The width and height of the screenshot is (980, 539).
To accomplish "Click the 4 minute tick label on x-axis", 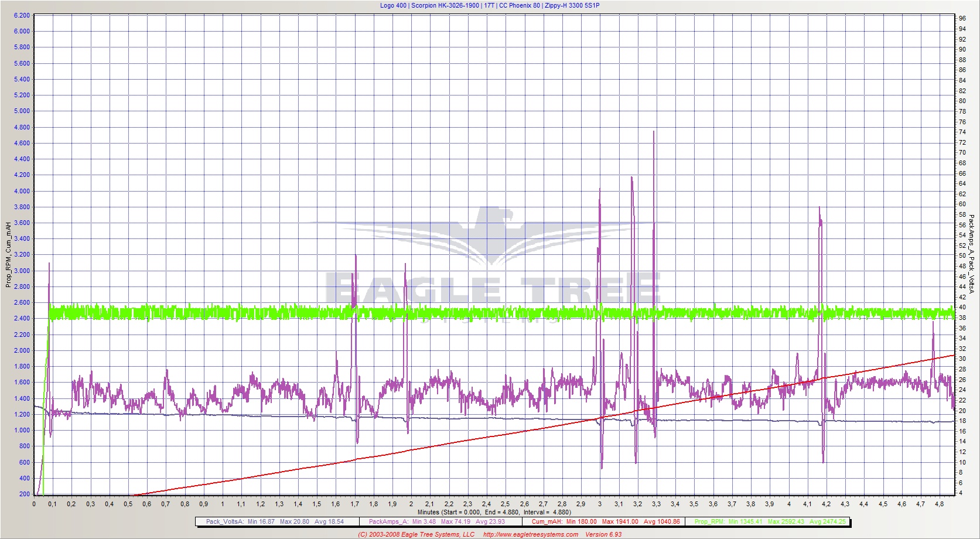I will (788, 504).
